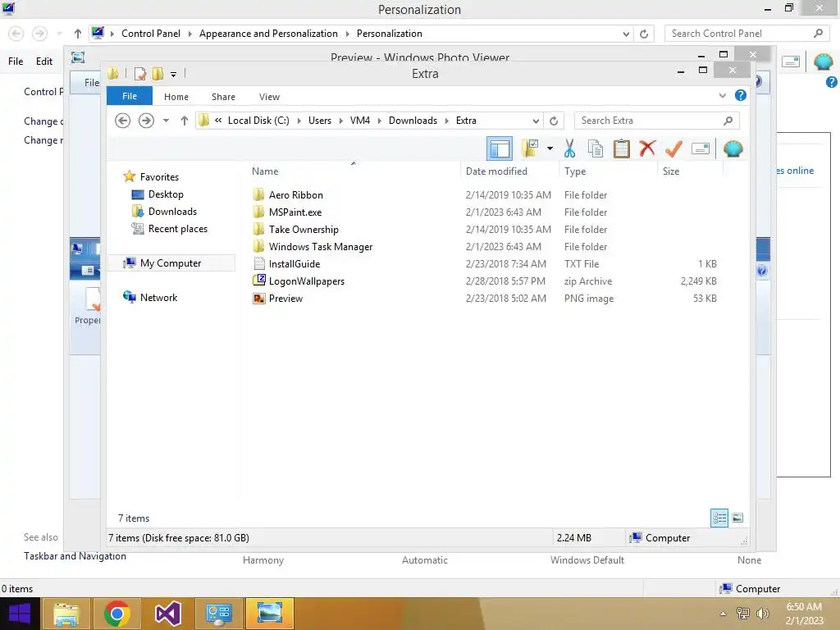
Task: Go back in Extra explorer window
Action: click(123, 121)
